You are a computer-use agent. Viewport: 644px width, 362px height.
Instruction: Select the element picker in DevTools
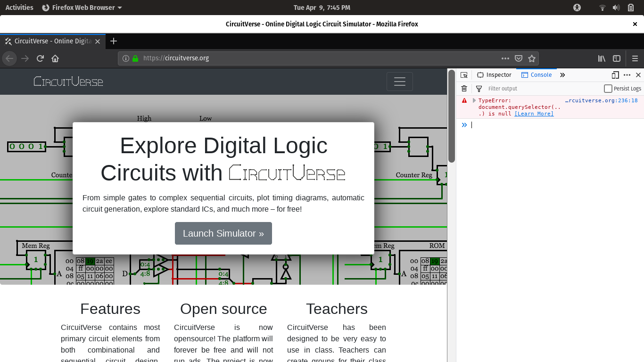464,74
